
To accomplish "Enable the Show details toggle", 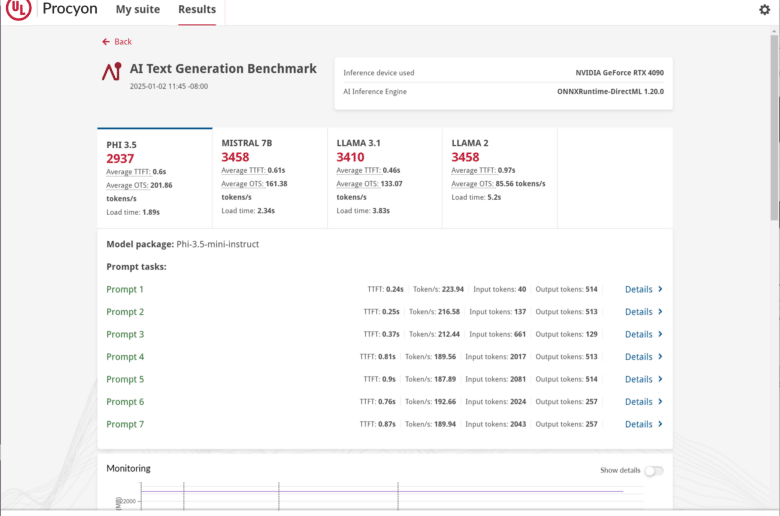I will [x=654, y=471].
